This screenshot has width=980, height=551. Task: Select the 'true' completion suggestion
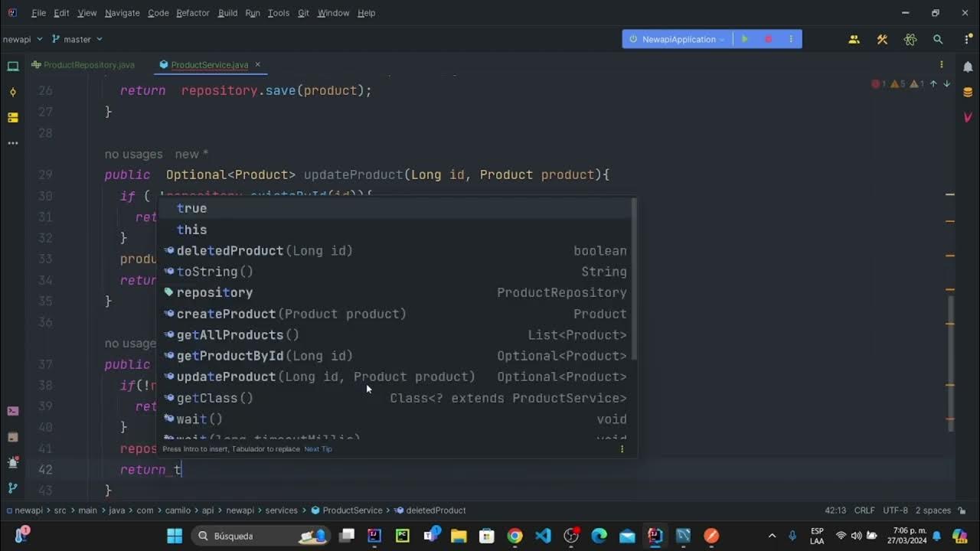[397, 208]
